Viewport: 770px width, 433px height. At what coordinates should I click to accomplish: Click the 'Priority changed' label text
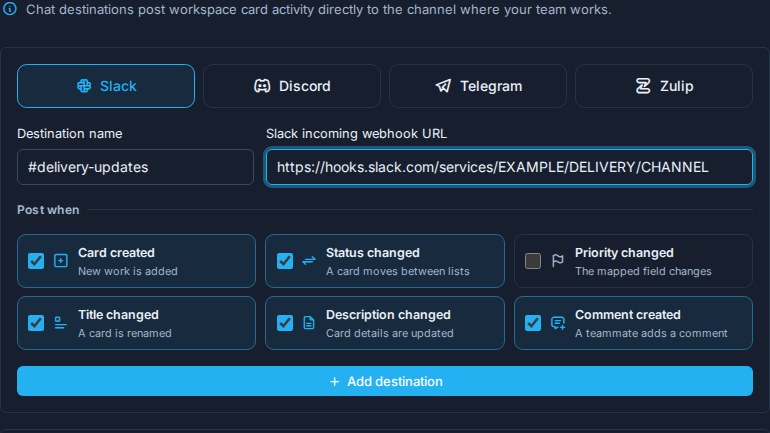pyautogui.click(x=624, y=253)
